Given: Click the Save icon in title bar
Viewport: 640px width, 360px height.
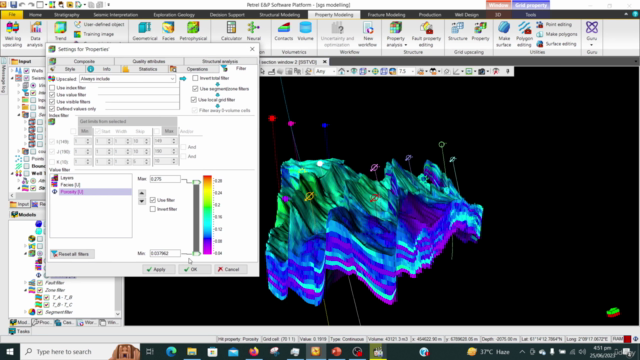Looking at the screenshot, I should (x=13, y=4).
